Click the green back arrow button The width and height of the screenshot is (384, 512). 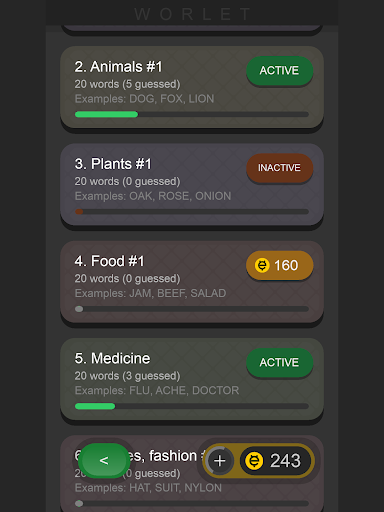pos(104,460)
